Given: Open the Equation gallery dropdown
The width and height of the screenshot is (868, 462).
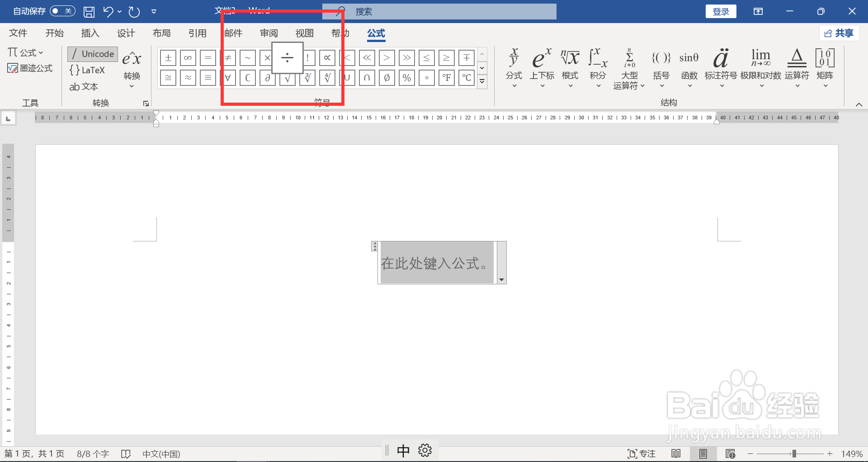Looking at the screenshot, I should (x=25, y=52).
